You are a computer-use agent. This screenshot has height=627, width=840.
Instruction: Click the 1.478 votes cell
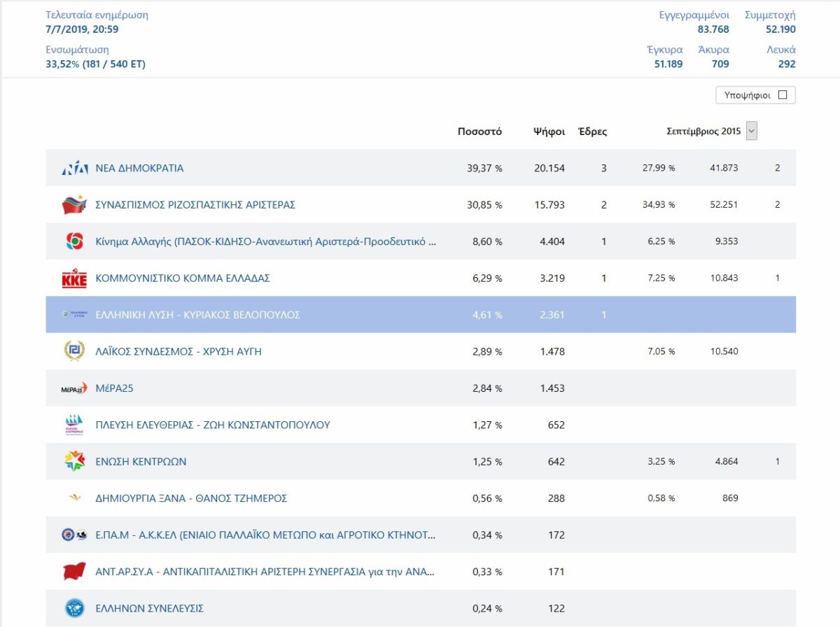tap(552, 351)
